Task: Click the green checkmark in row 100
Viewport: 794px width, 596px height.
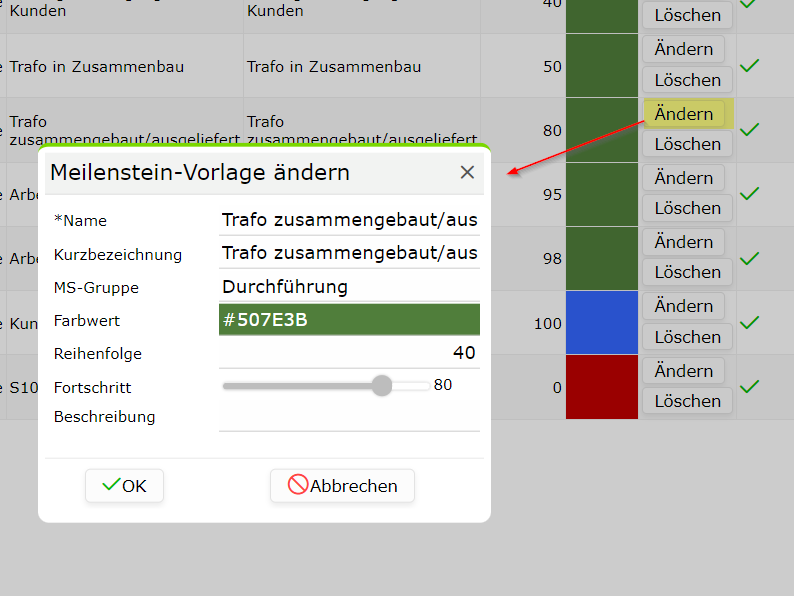Action: [749, 323]
